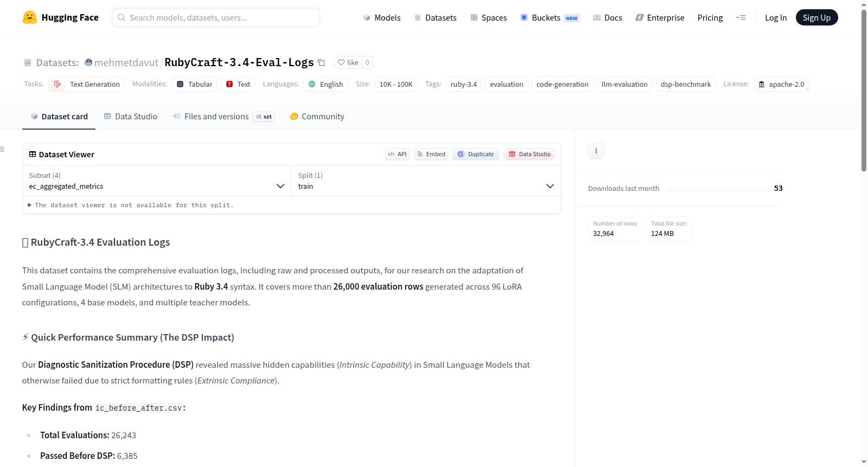868x467 pixels.
Task: Open the extra navigation menu icon beside Pricing
Action: click(x=741, y=17)
